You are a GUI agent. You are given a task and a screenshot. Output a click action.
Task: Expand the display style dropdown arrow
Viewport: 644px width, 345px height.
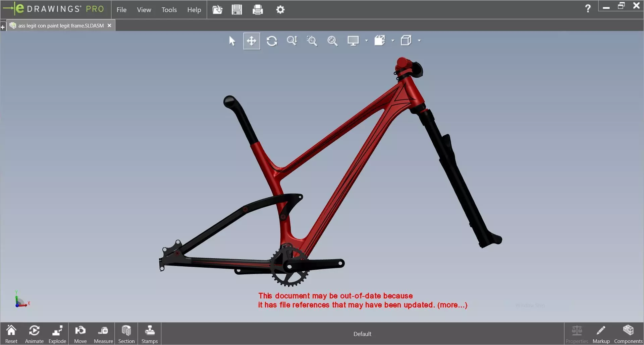click(419, 41)
